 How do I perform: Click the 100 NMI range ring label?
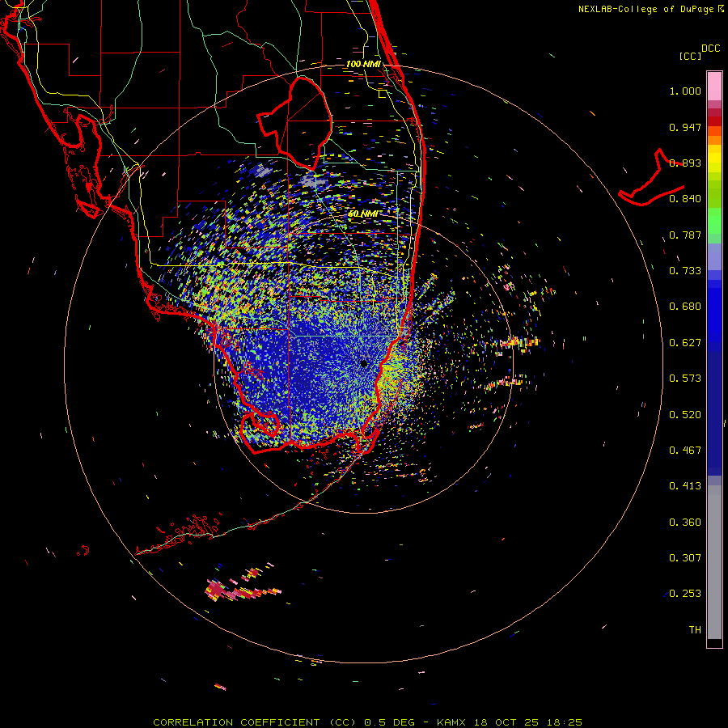[x=363, y=64]
